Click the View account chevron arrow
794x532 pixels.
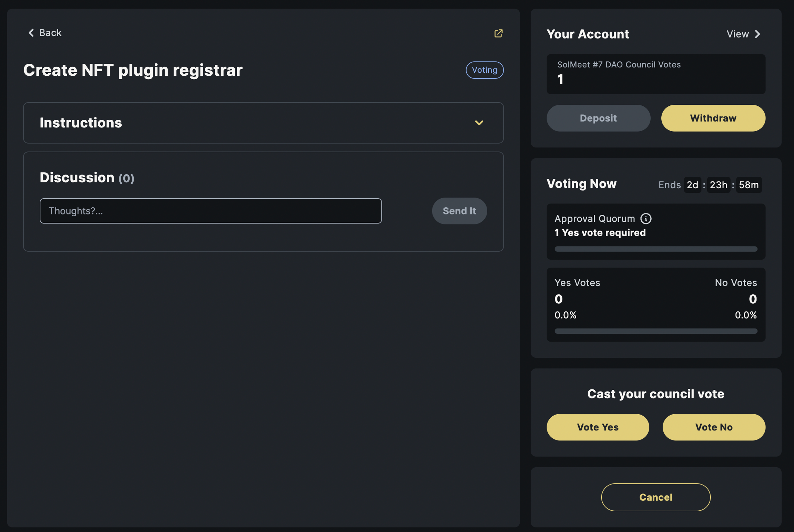tap(757, 34)
